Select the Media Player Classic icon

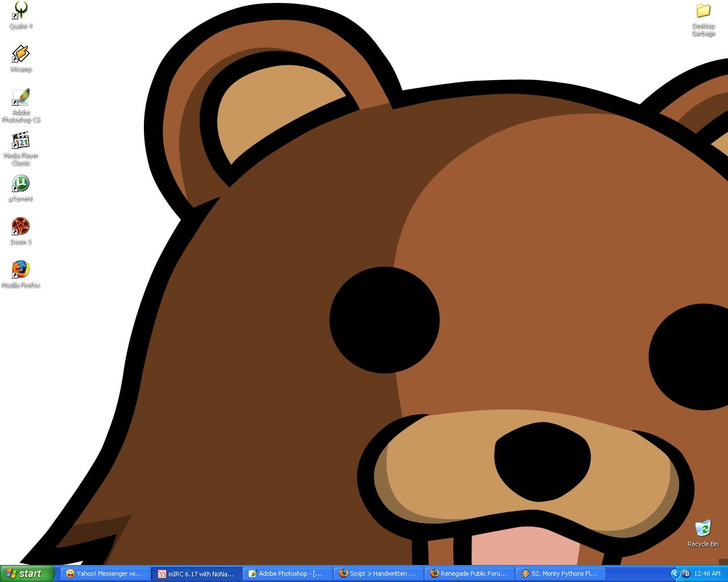pos(20,141)
